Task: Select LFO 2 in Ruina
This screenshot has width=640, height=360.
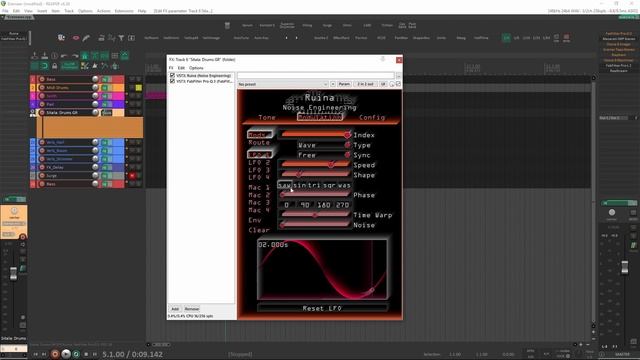Action: coord(259,162)
